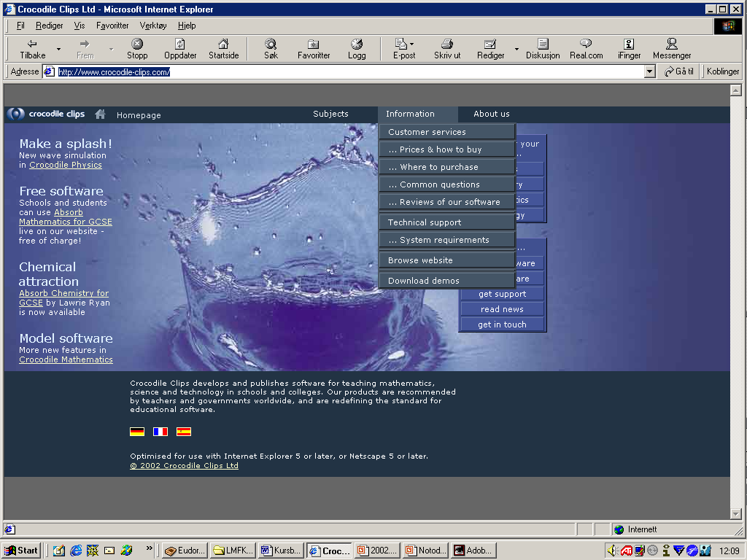
Task: Select Download demos from Information menu
Action: [424, 281]
